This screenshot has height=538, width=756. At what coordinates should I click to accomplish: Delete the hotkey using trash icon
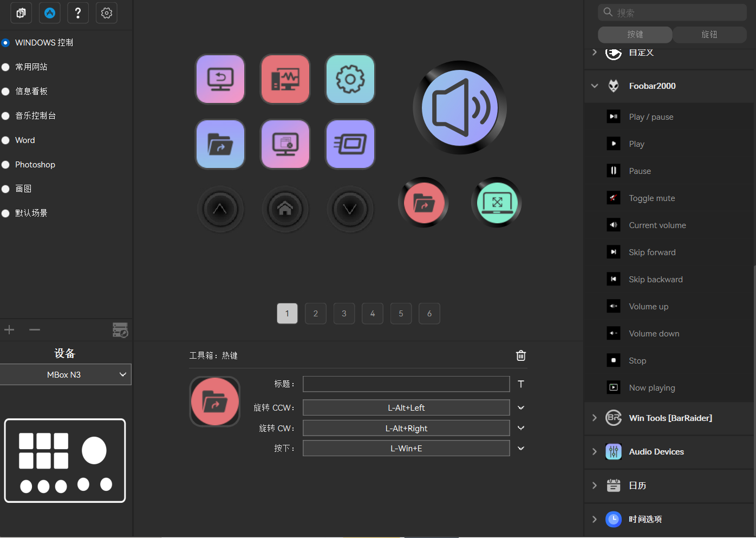point(521,355)
